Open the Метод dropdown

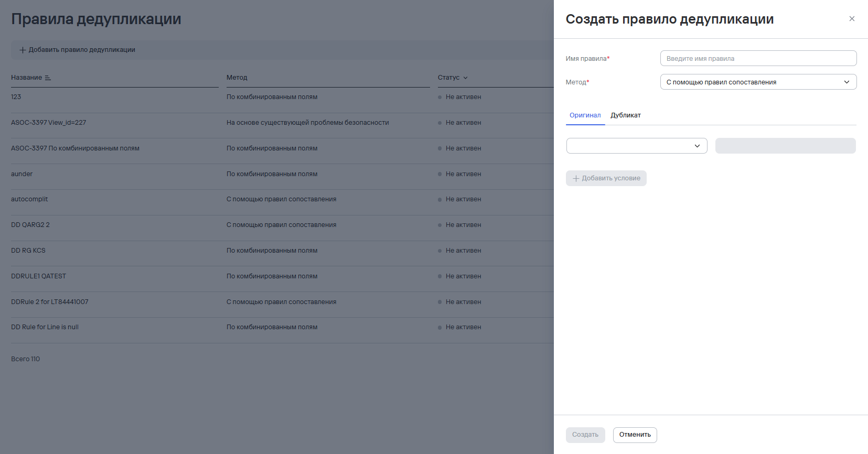[758, 82]
